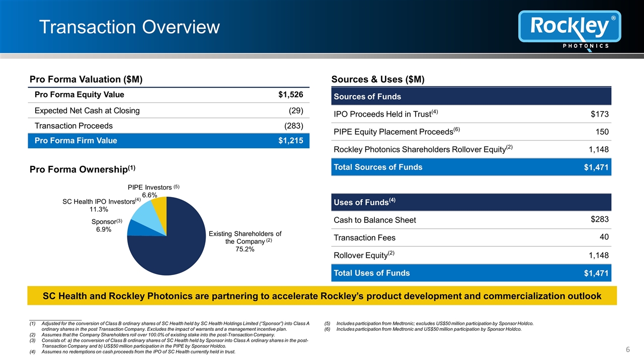The height and width of the screenshot is (362, 644).
Task: Select the 'Pro Forma Firm Value' label
Action: [75, 141]
